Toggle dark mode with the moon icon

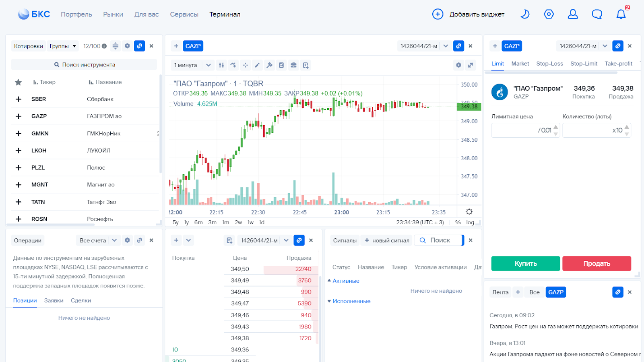(525, 14)
